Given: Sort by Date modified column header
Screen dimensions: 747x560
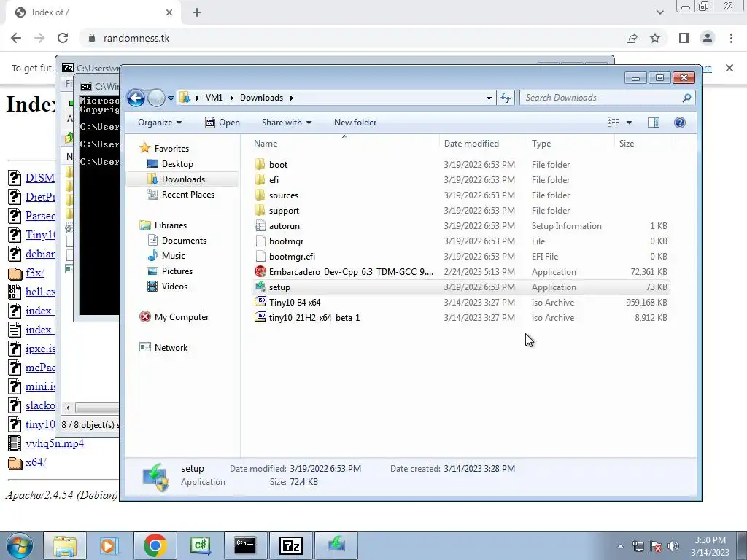Looking at the screenshot, I should [483, 144].
